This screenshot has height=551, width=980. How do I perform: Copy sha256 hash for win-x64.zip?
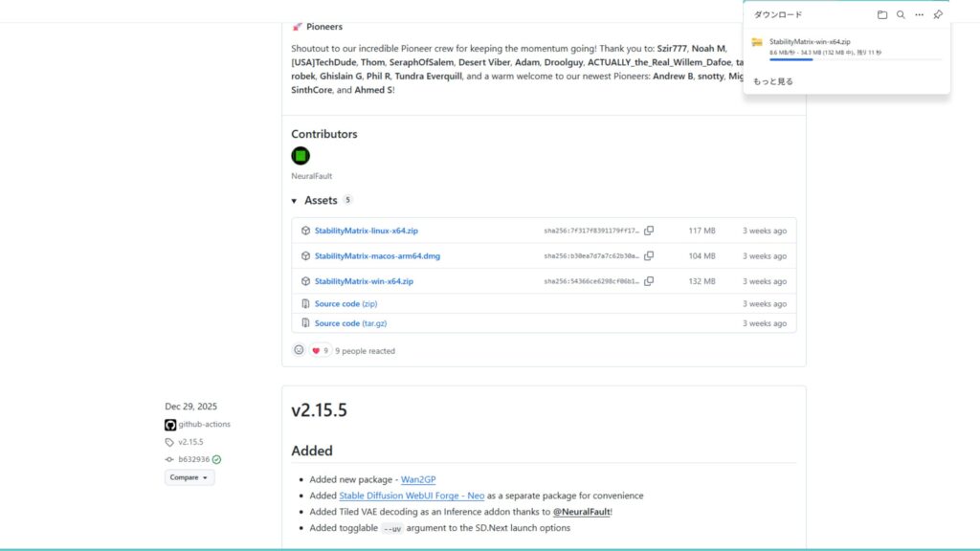[649, 281]
